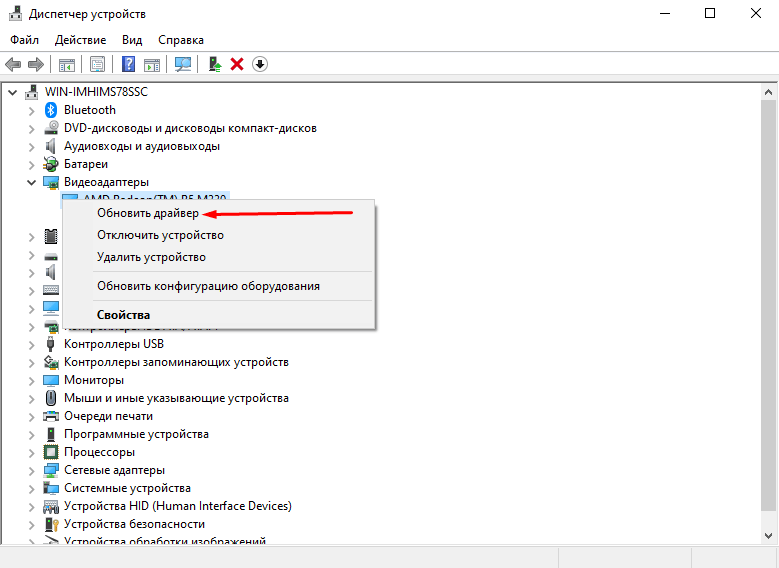Click the scrollbar up arrow
Viewport: 779px width, 568px height.
pyautogui.click(x=768, y=92)
